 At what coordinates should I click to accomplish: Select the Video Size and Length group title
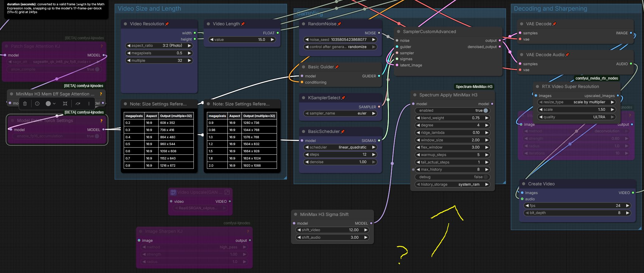(149, 9)
